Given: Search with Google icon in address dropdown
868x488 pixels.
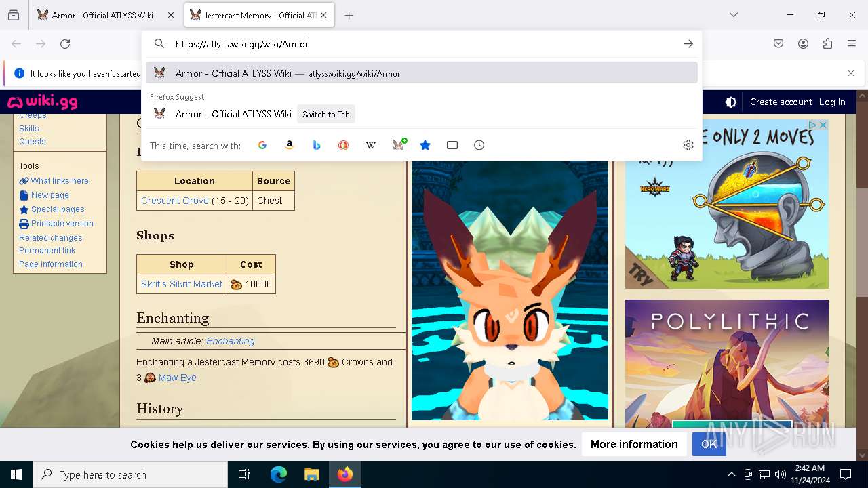Looking at the screenshot, I should tap(262, 145).
